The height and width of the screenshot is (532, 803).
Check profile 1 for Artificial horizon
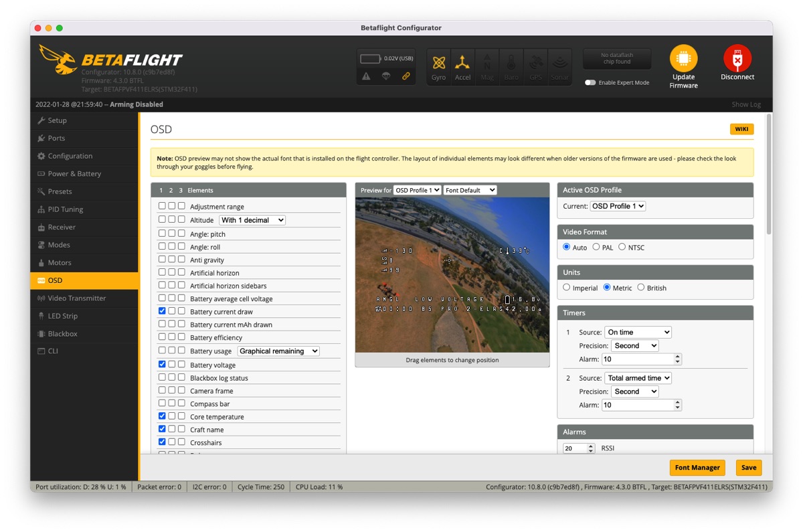coord(162,272)
